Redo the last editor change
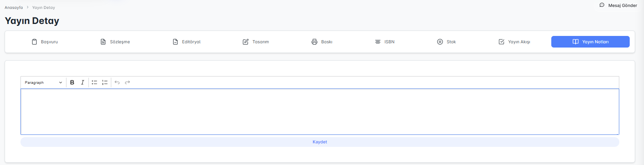 (127, 82)
